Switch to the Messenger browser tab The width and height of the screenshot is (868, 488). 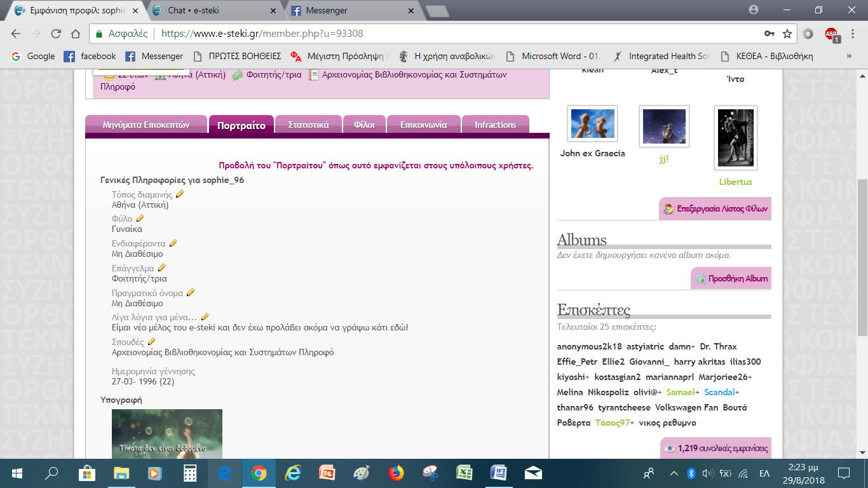353,11
